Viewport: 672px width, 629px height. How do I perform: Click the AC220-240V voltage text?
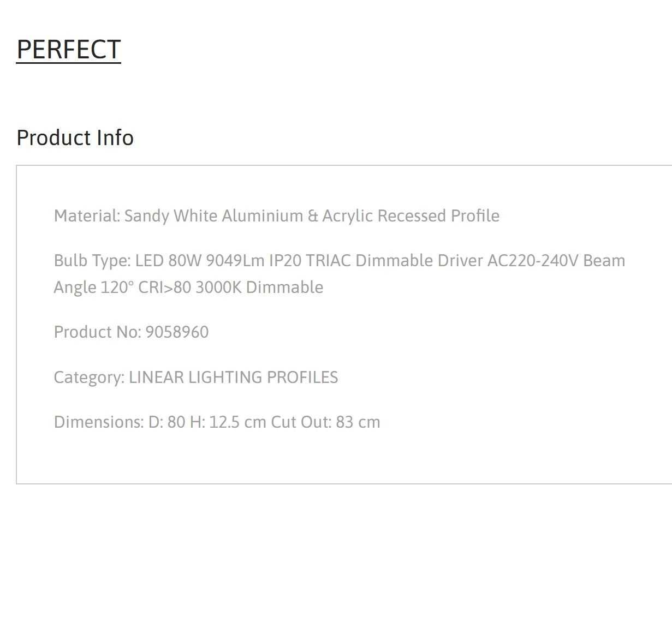tap(532, 261)
